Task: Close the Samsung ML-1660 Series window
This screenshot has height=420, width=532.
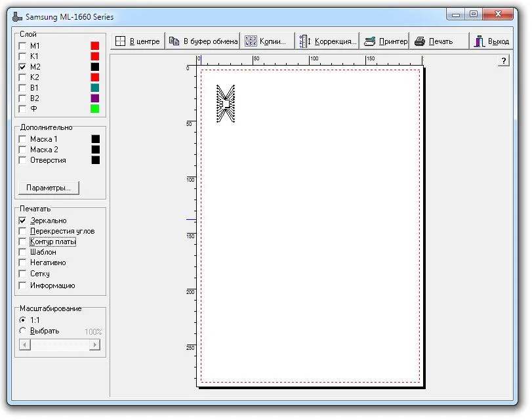Action: point(498,14)
